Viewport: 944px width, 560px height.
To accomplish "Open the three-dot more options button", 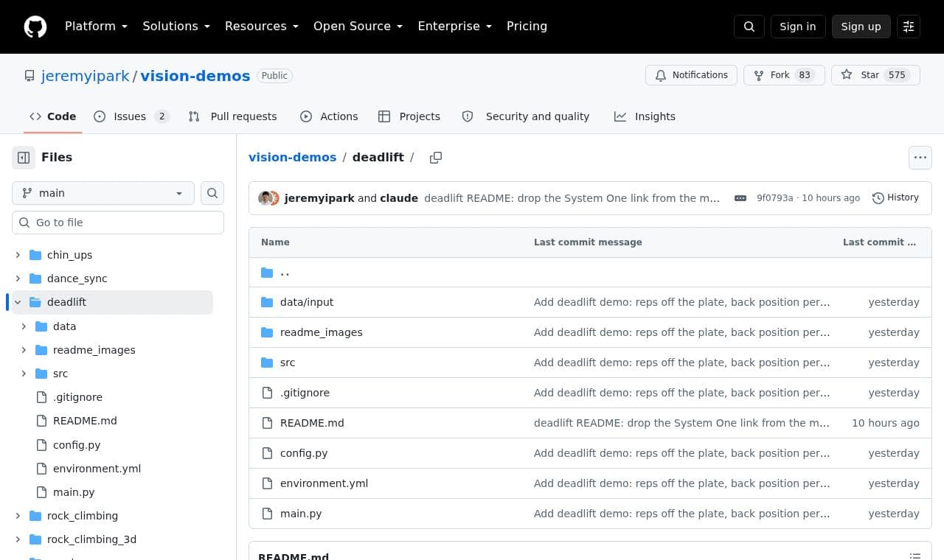I will tap(920, 158).
